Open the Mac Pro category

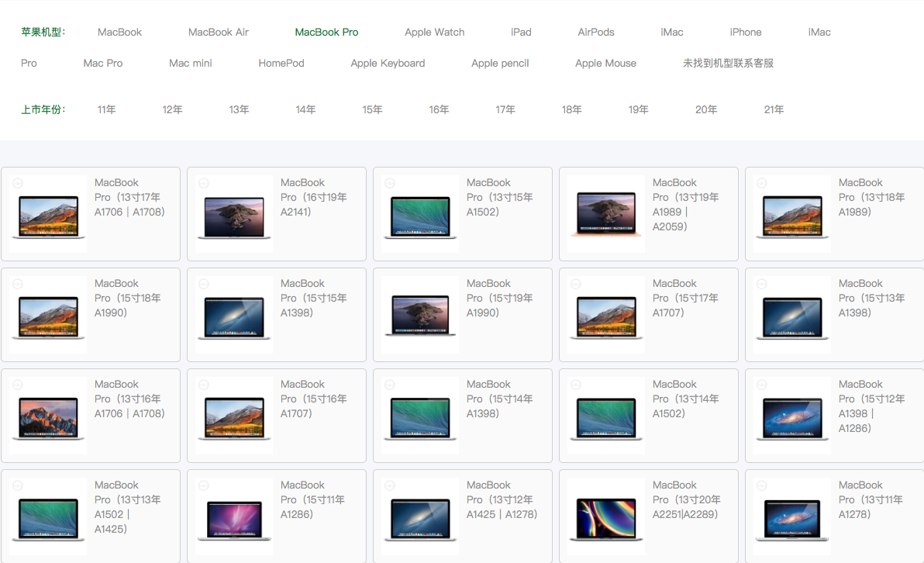pyautogui.click(x=103, y=63)
